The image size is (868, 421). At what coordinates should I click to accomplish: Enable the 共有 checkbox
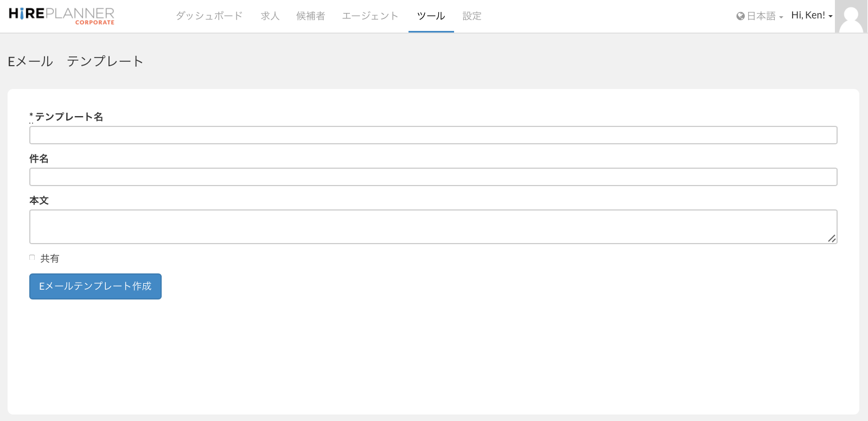pyautogui.click(x=32, y=258)
